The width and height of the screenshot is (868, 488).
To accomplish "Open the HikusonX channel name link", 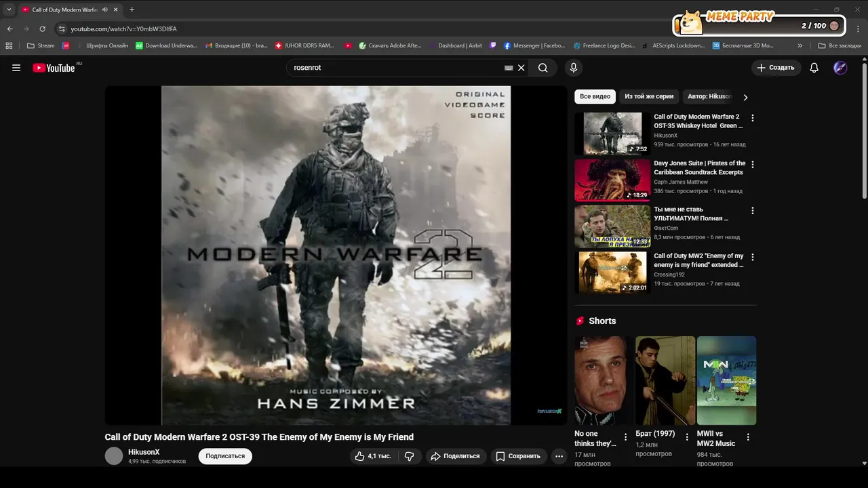I will pos(144,452).
